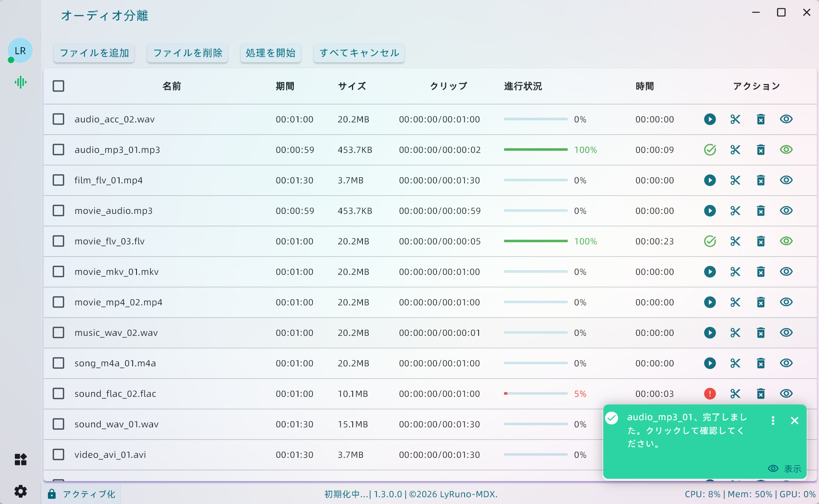The height and width of the screenshot is (504, 819).
Task: Tick the checkbox next to video_avi_01.avi
Action: (58, 454)
